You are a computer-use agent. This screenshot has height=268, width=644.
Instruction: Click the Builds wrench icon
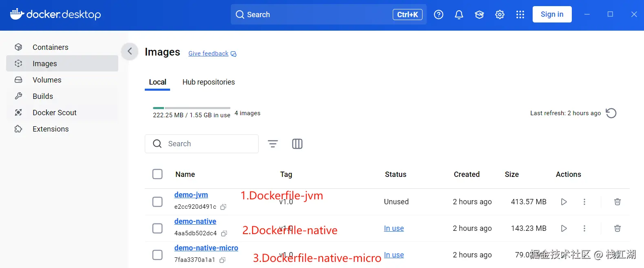coord(18,96)
